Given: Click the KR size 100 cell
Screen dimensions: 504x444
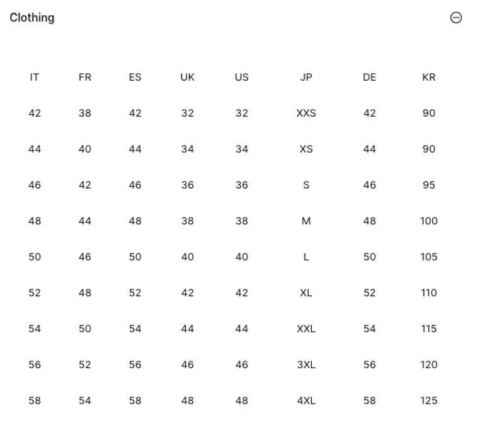Looking at the screenshot, I should click(429, 221).
